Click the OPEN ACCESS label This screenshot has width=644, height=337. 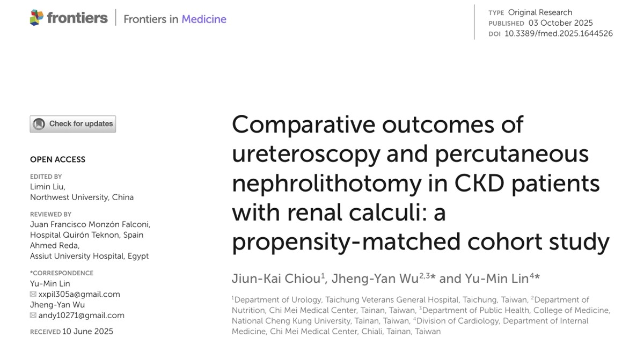pos(57,159)
